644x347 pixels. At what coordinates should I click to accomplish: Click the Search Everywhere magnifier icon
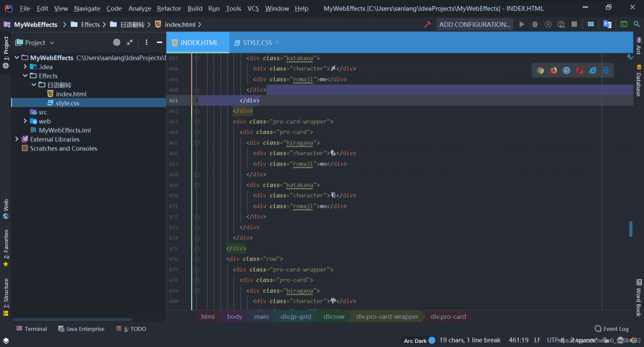[636, 24]
